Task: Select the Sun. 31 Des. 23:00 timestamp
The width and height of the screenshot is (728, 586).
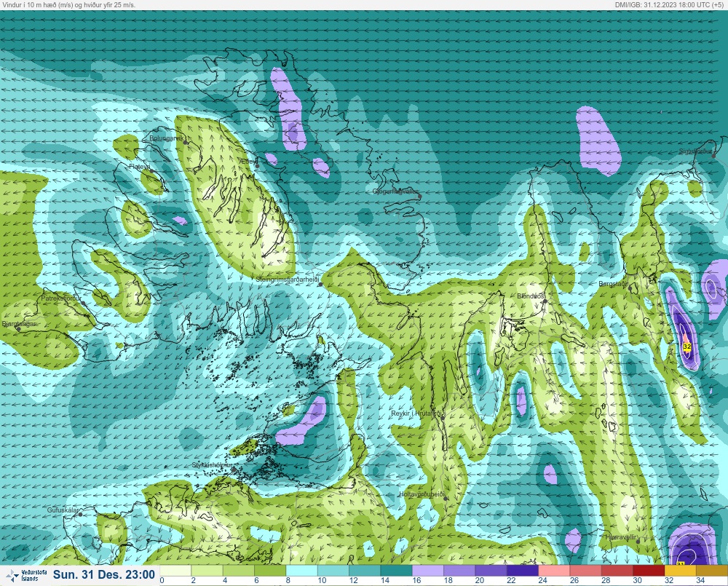Action: click(x=104, y=574)
